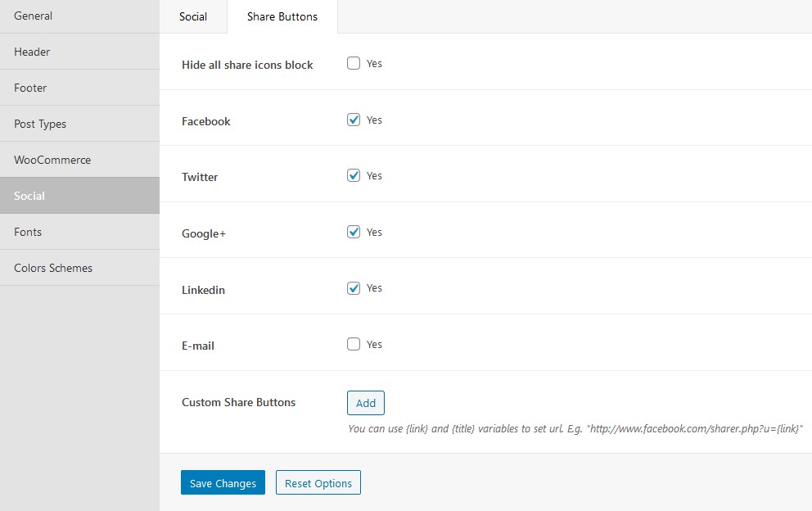Open Colors Schemes settings
Screen dimensions: 812x511
pos(79,268)
